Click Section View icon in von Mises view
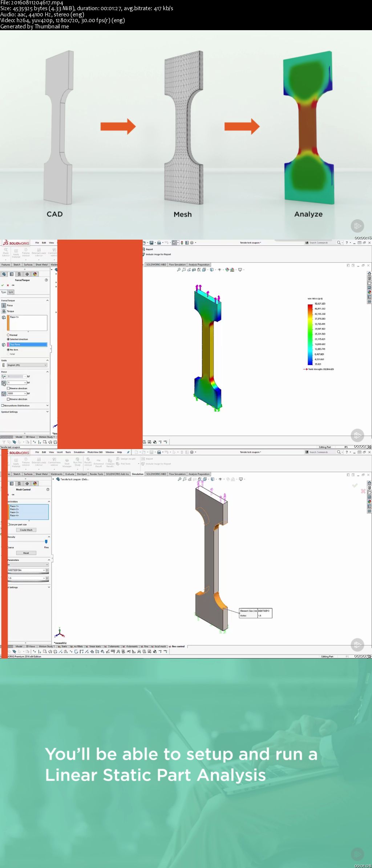Viewport: 372px width, 868px height. (x=194, y=270)
